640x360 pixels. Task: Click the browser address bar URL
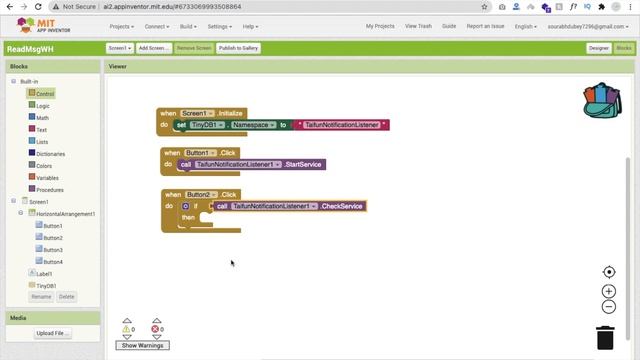(172, 7)
